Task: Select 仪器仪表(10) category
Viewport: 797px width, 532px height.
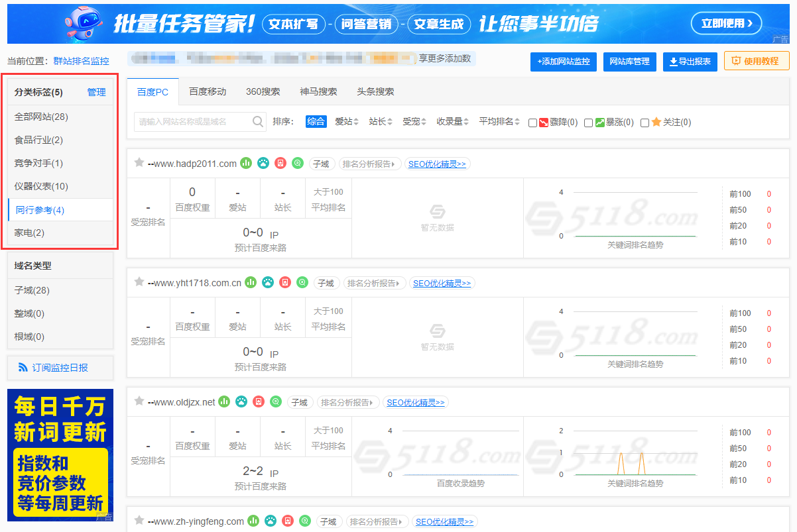Action: [x=60, y=186]
